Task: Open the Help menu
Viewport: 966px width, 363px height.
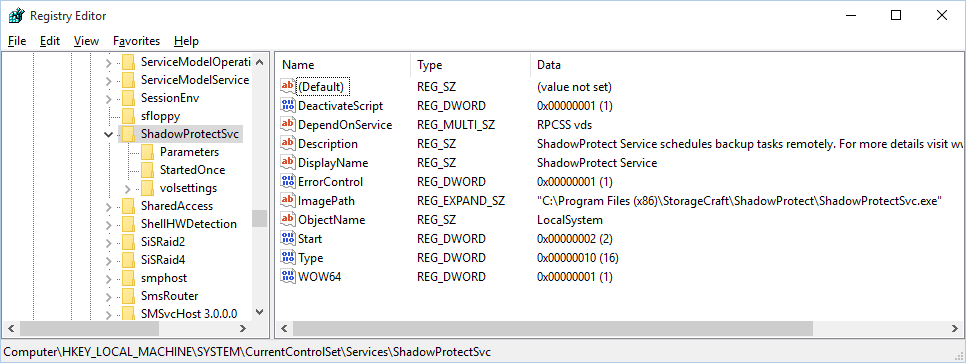Action: pyautogui.click(x=186, y=41)
